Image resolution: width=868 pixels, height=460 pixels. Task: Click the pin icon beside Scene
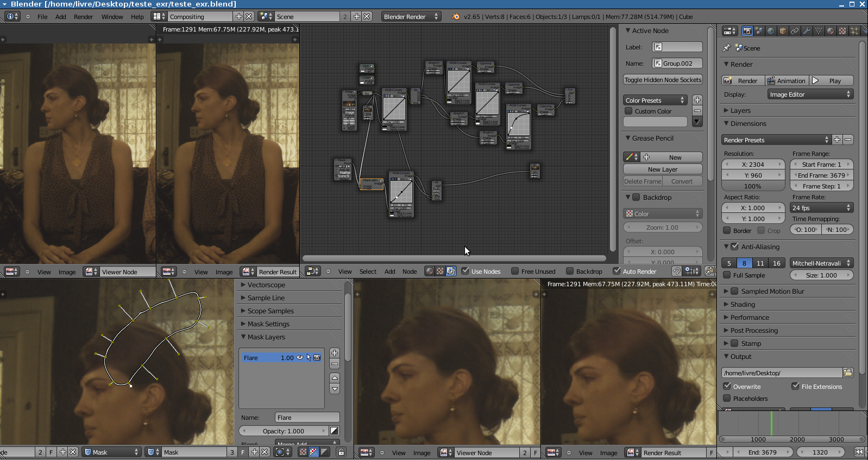tap(727, 48)
